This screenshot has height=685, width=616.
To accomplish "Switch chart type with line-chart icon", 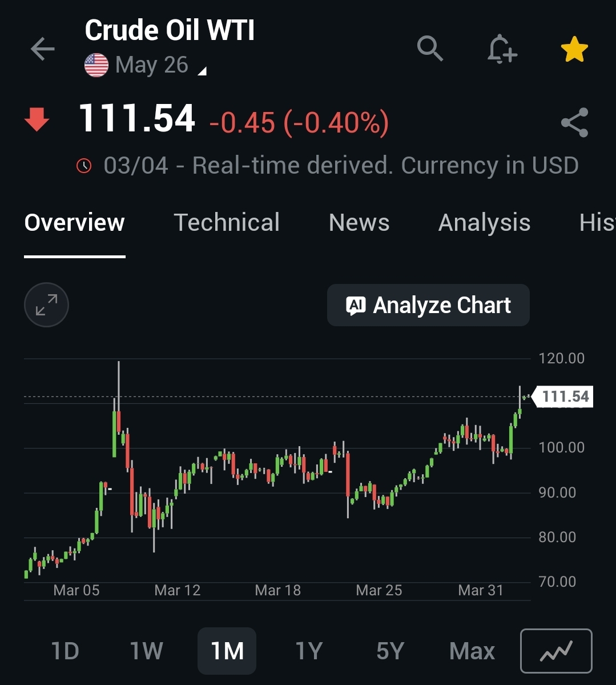I will pos(555,651).
